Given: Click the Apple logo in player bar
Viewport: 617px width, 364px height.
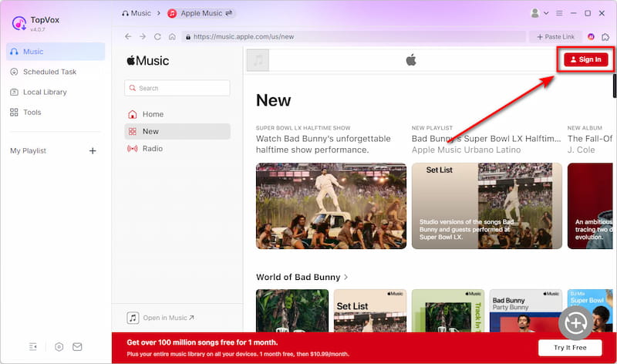Looking at the screenshot, I should pos(411,60).
